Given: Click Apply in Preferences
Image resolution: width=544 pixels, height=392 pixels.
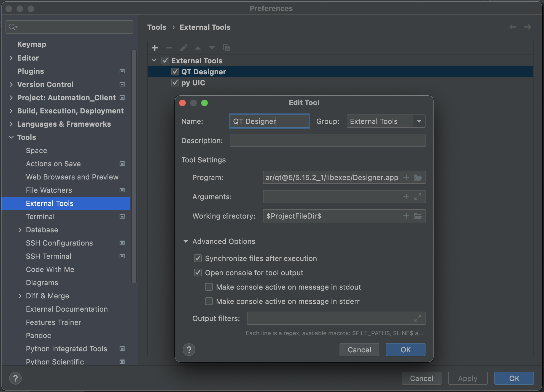Looking at the screenshot, I should pyautogui.click(x=468, y=378).
